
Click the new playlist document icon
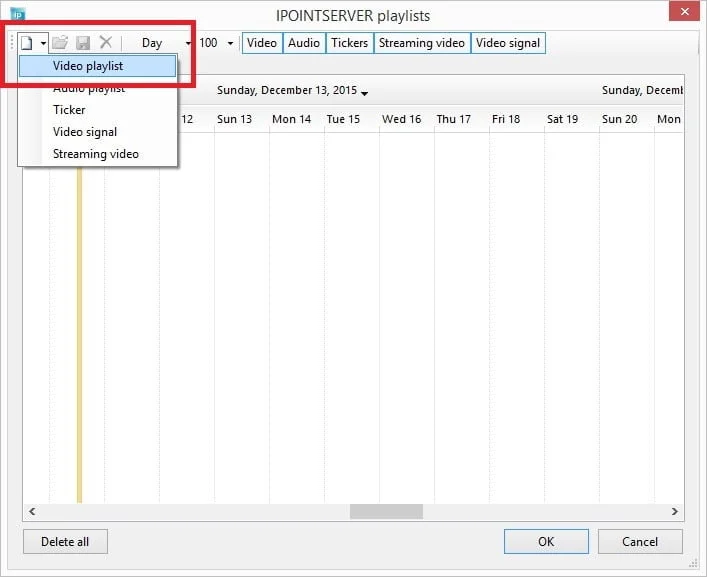click(28, 43)
